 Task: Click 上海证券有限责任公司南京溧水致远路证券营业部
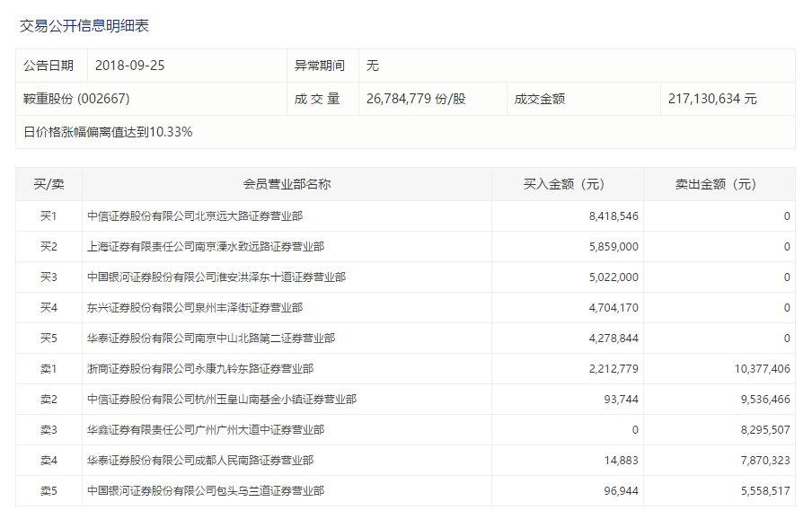coord(206,247)
